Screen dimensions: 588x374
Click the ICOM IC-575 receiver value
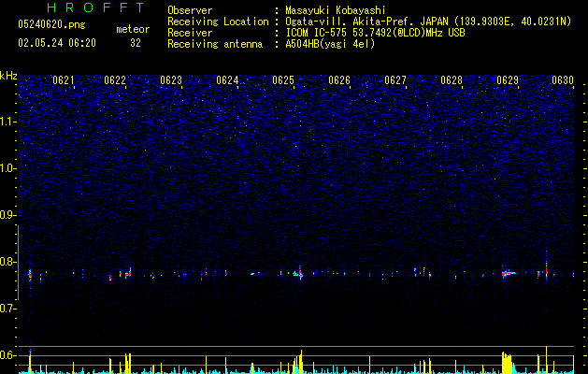(x=375, y=33)
